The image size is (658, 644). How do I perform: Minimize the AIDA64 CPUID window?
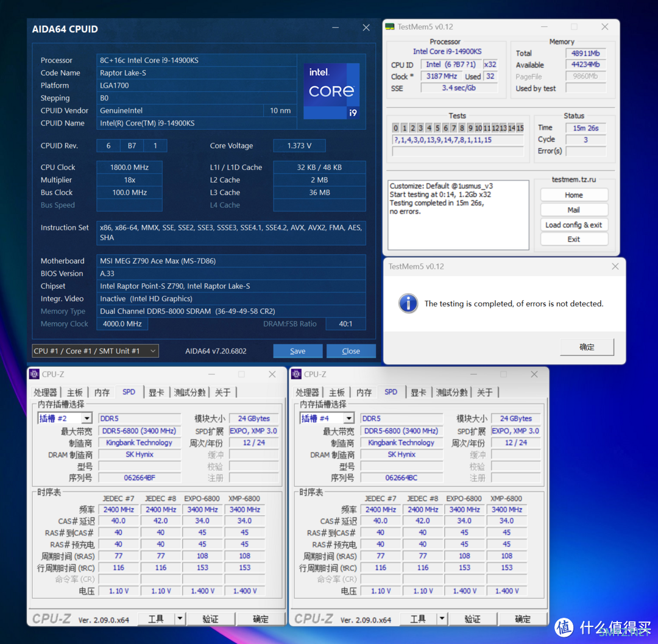click(335, 27)
